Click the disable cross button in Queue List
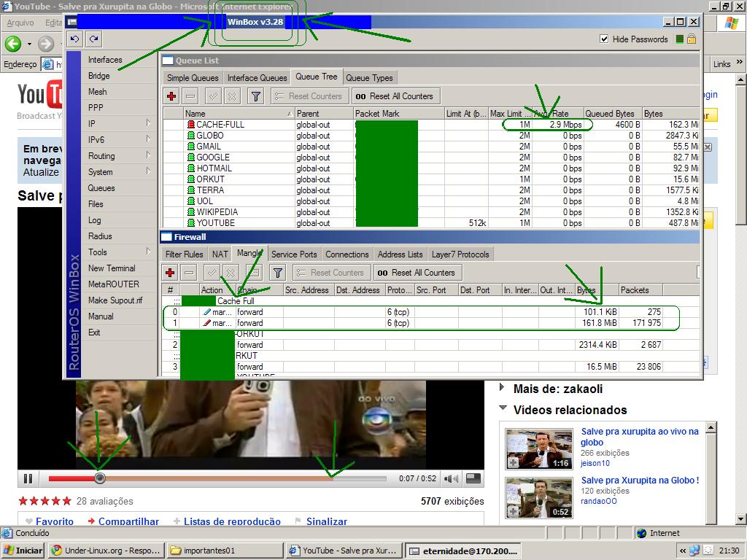Viewport: 747px width, 560px height. click(232, 96)
